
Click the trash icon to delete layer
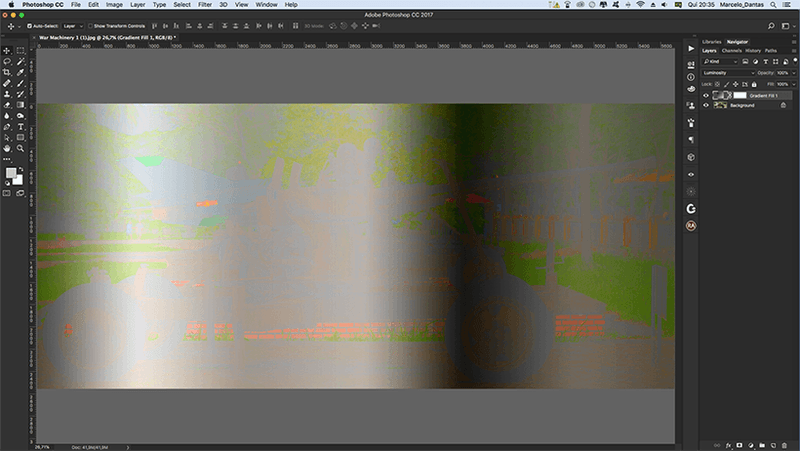coord(784,445)
